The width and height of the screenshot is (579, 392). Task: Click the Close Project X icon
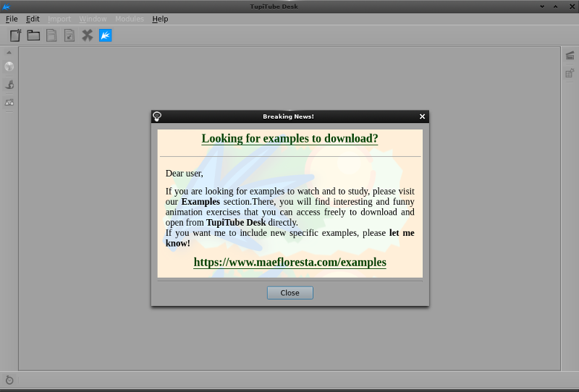tap(87, 35)
